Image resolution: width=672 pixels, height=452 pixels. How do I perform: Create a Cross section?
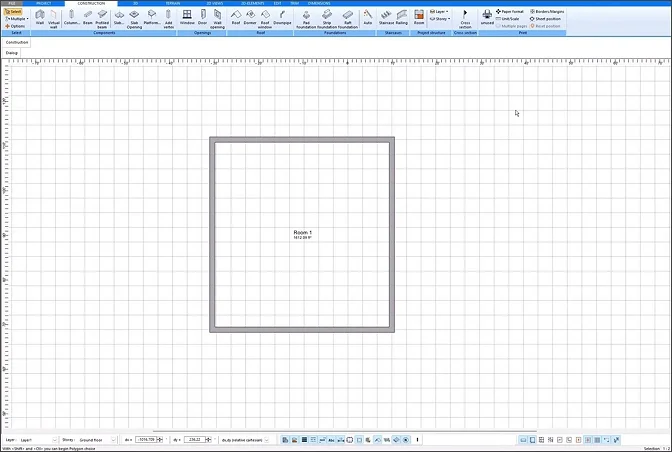465,19
